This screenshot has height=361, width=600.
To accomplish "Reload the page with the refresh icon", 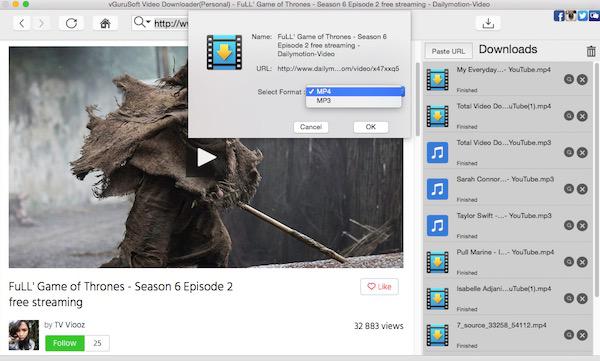I will point(71,23).
